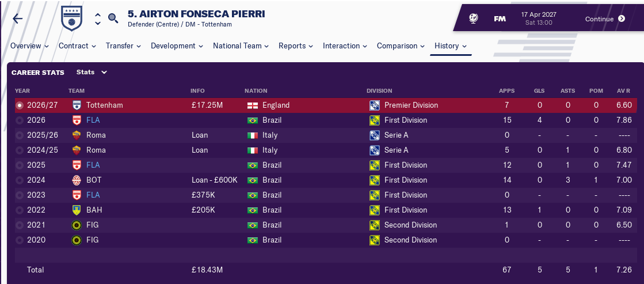
Task: Open the Transfer dropdown menu
Action: click(123, 46)
